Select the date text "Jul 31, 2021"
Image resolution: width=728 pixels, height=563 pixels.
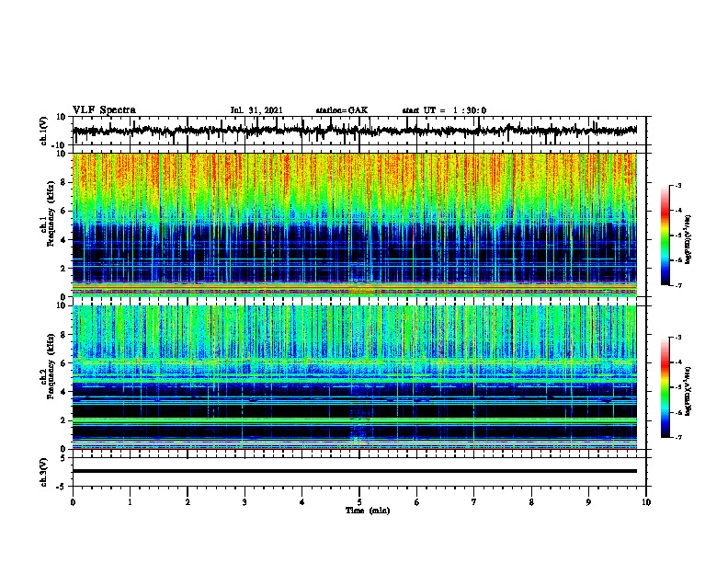[x=256, y=110]
